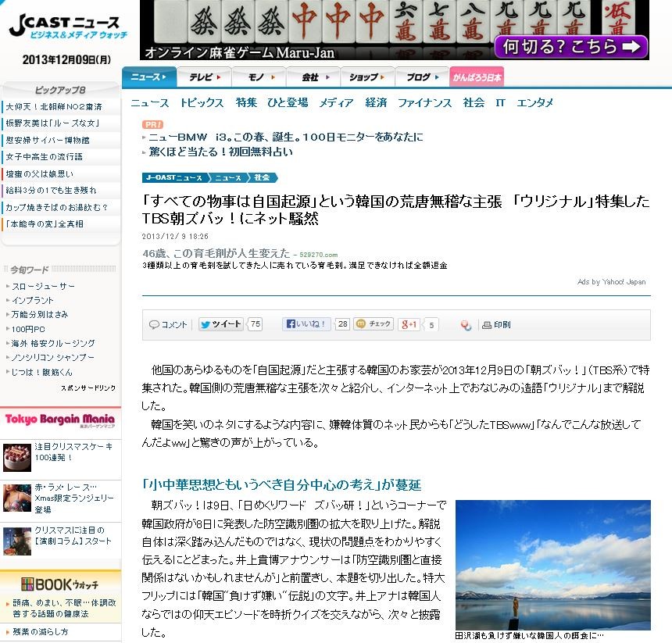Expand the ブログ tab menu
672x643 pixels.
[x=422, y=77]
